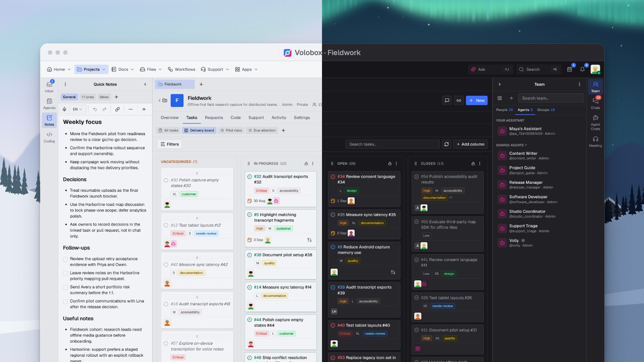Copy project link icon next to New
The image size is (644, 362).
coord(459,101)
